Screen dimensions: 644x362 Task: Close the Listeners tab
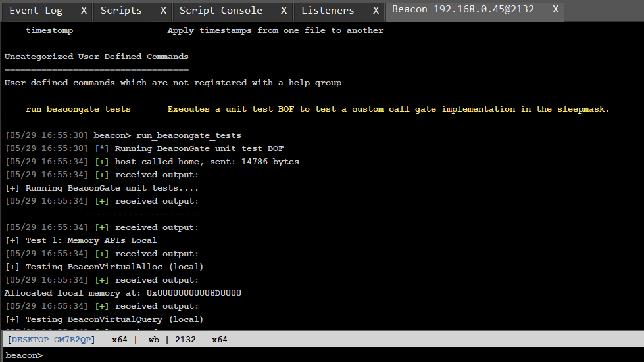pyautogui.click(x=376, y=10)
